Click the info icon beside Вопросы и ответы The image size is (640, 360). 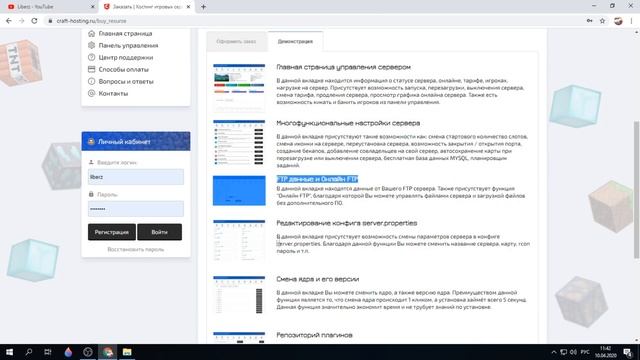pos(91,81)
